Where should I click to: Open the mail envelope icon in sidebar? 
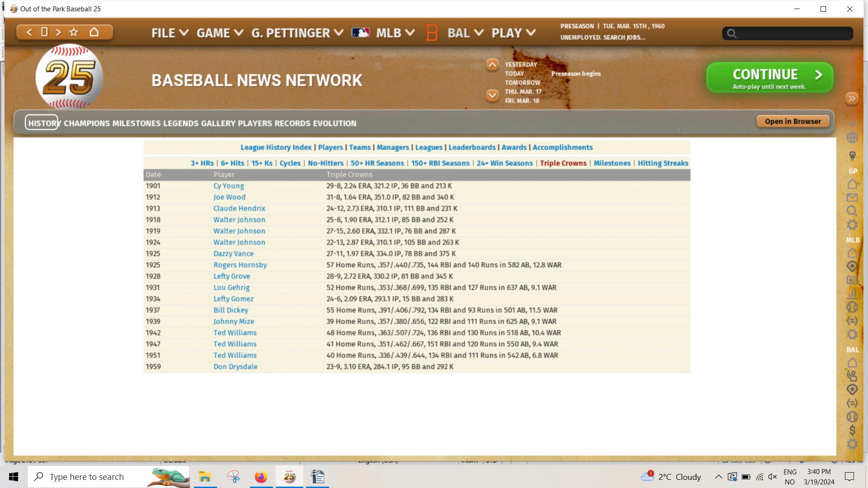(x=852, y=198)
